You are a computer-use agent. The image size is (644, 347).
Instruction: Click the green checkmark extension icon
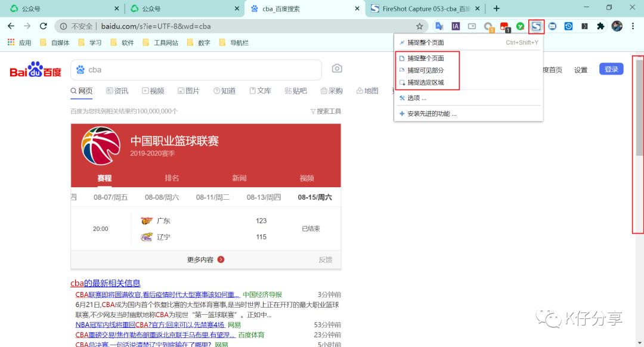(521, 26)
